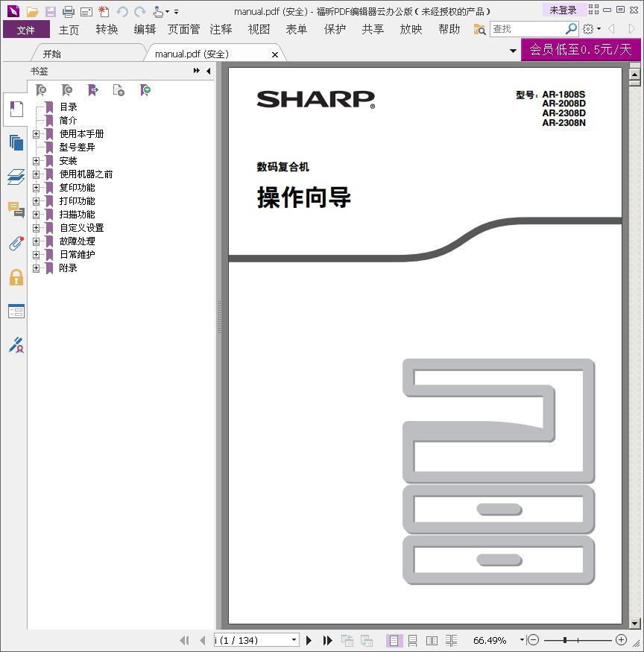Go to the next page
Screen dimensions: 644x652
click(x=309, y=640)
